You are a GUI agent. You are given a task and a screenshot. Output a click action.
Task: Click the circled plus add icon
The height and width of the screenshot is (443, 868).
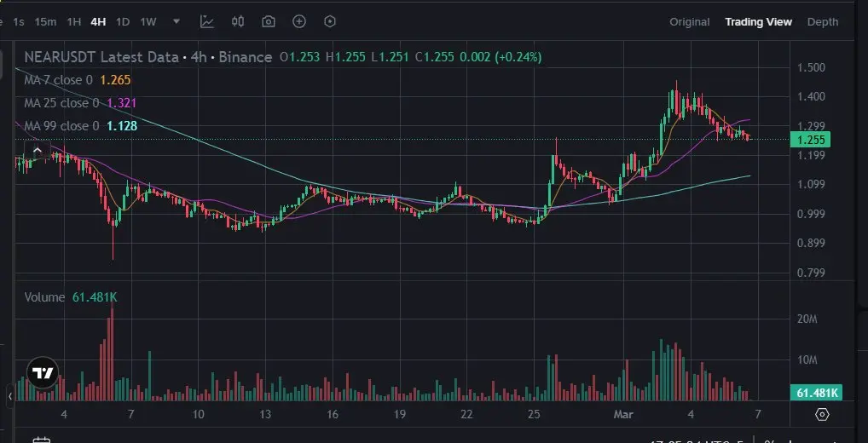(299, 21)
